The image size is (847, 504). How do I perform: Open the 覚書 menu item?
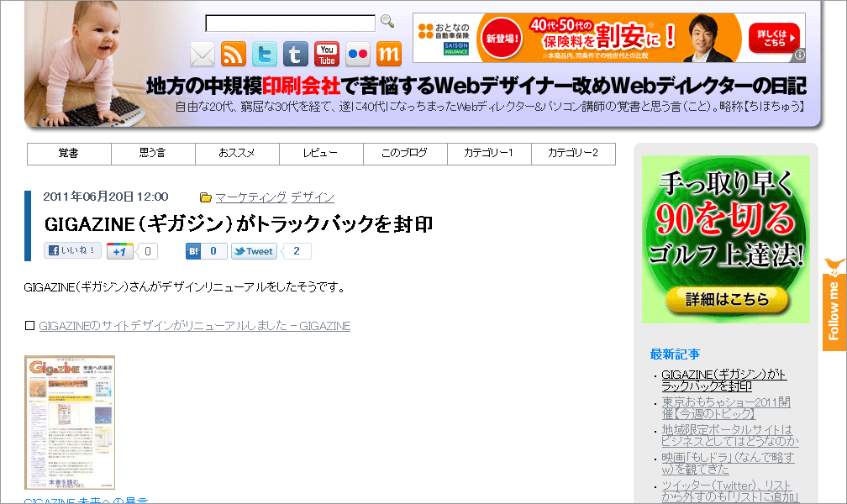click(69, 154)
